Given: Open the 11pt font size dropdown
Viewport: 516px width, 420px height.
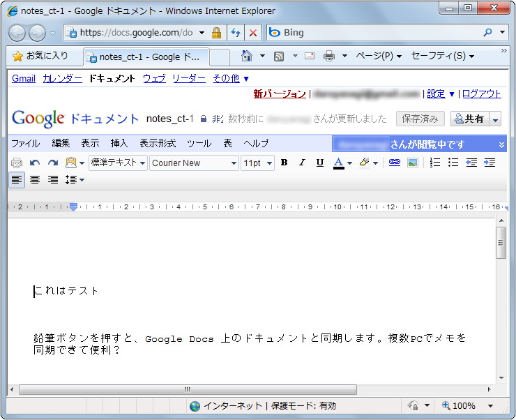Looking at the screenshot, I should pos(258,163).
